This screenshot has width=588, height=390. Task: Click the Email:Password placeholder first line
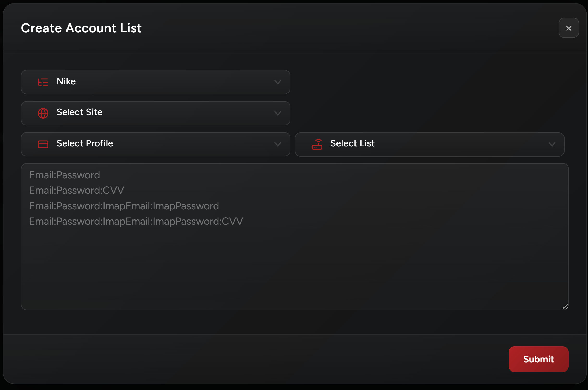pos(65,175)
